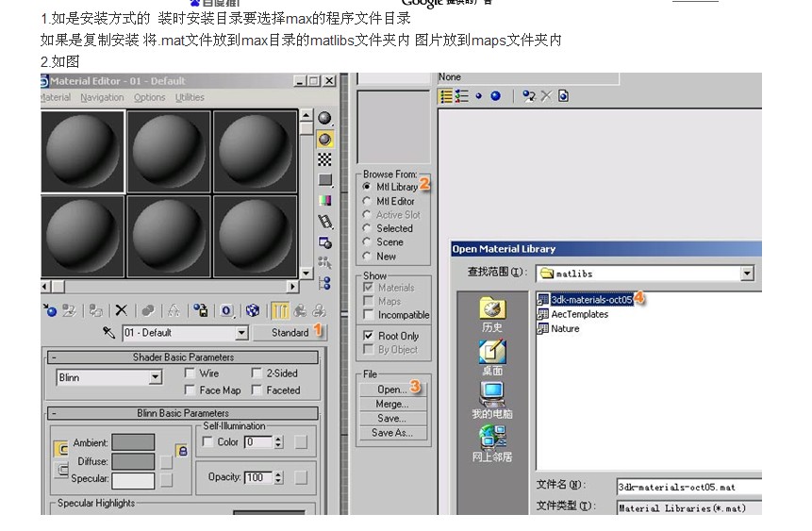Click the Material Effects Channel icon

click(x=226, y=310)
